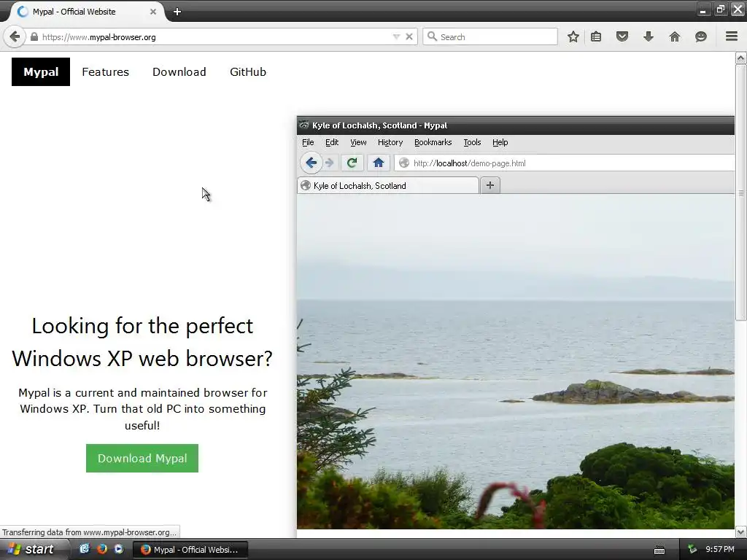Viewport: 747px width, 560px height.
Task: Open the Features page link
Action: click(105, 72)
